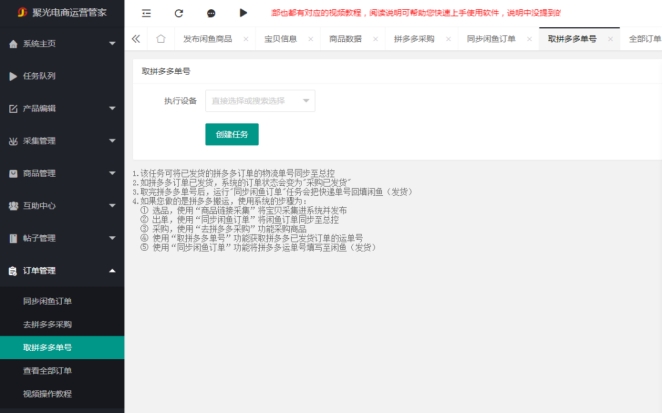Switch to the 拼多多采购 tab
Viewport: 663px width, 413px height.
click(x=414, y=39)
